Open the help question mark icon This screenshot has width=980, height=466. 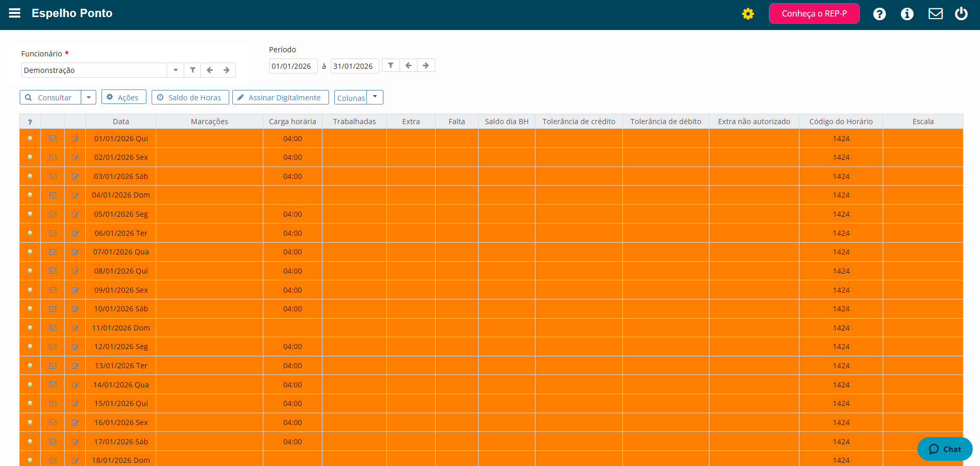click(x=880, y=14)
